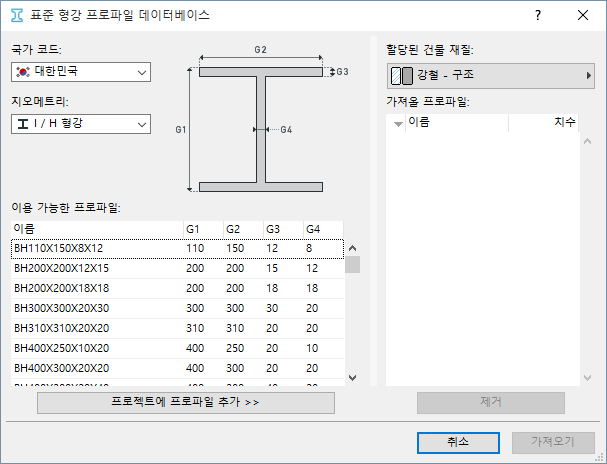
Task: Click the G3 column header
Action: pyautogui.click(x=283, y=229)
